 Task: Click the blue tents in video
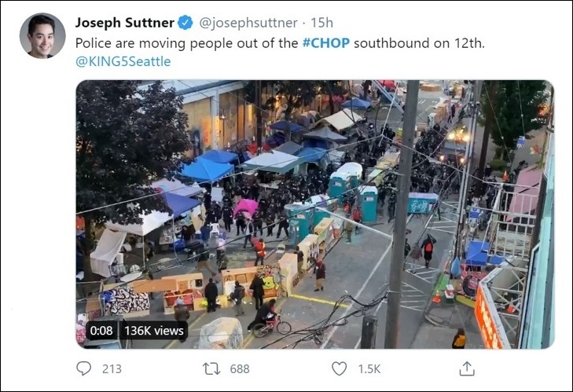208,167
